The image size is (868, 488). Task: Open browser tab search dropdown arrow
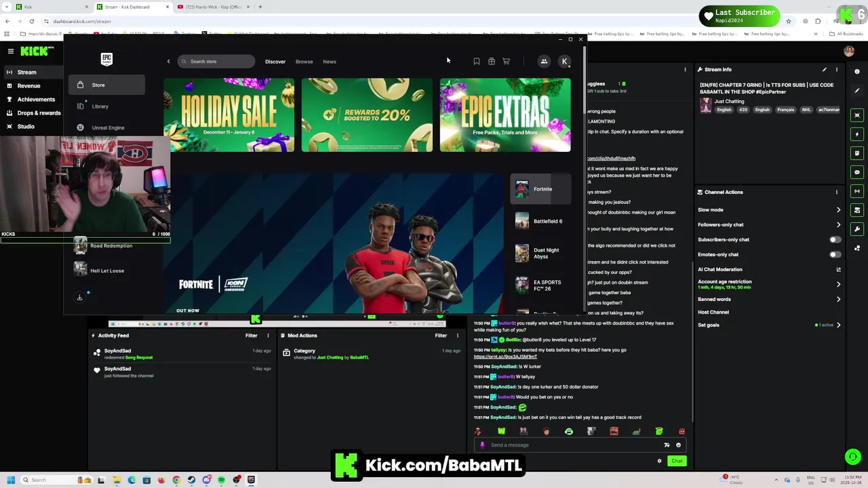(x=7, y=7)
